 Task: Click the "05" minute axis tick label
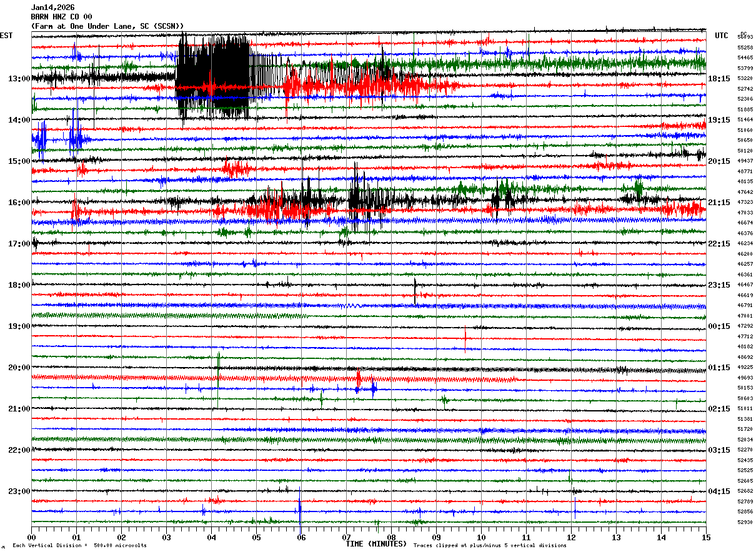point(256,537)
